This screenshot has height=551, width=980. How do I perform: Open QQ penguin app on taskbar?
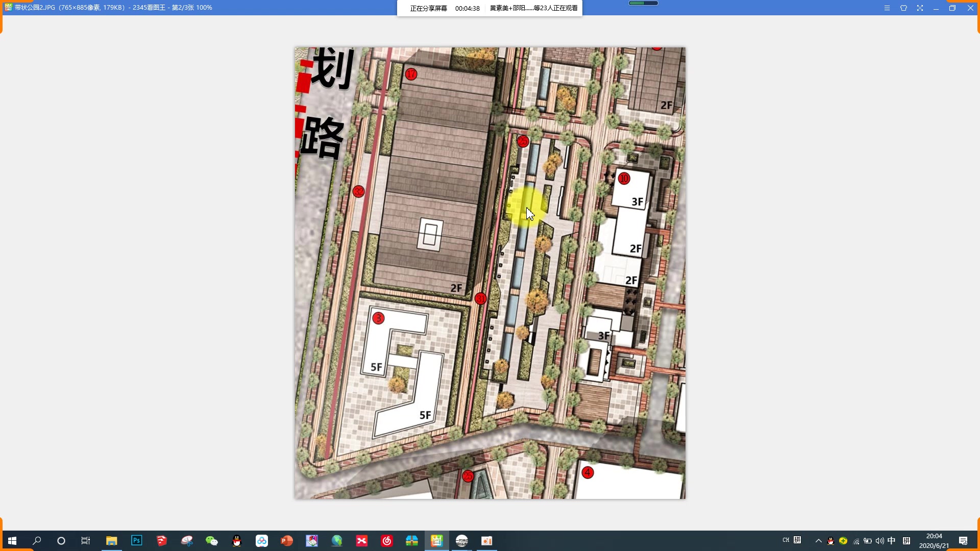coord(237,541)
